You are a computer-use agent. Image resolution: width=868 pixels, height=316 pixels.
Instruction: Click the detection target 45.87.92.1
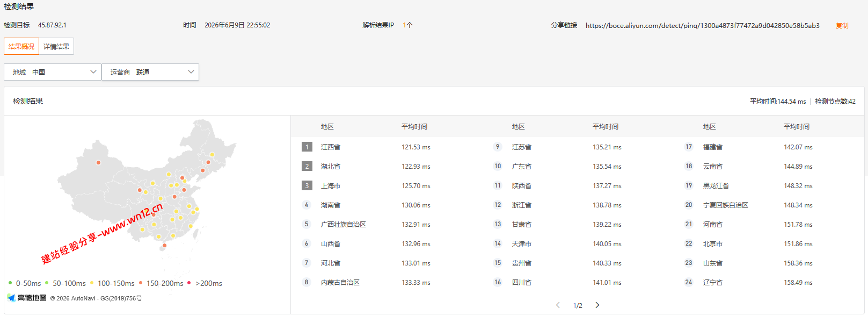(x=52, y=25)
